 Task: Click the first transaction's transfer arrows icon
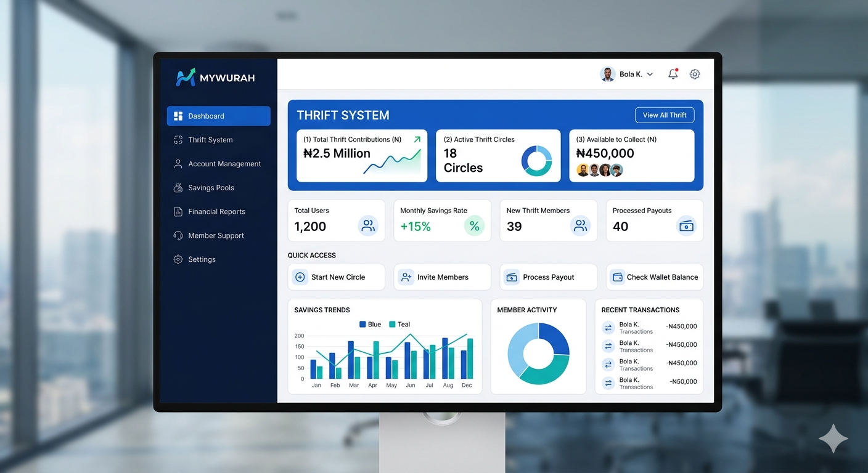coord(608,328)
